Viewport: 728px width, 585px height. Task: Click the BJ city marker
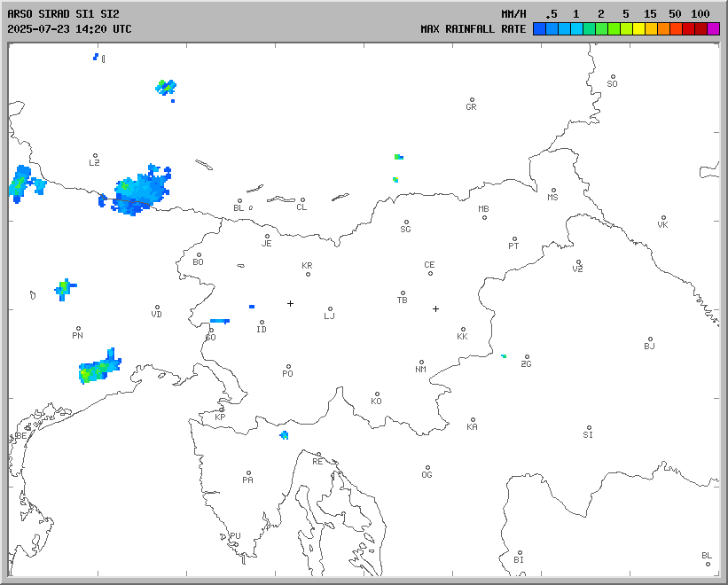point(650,339)
